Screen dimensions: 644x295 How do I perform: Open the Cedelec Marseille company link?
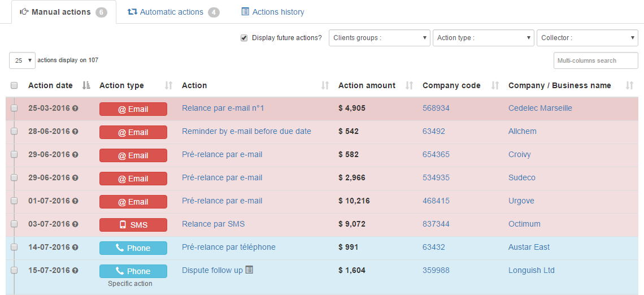pos(540,108)
